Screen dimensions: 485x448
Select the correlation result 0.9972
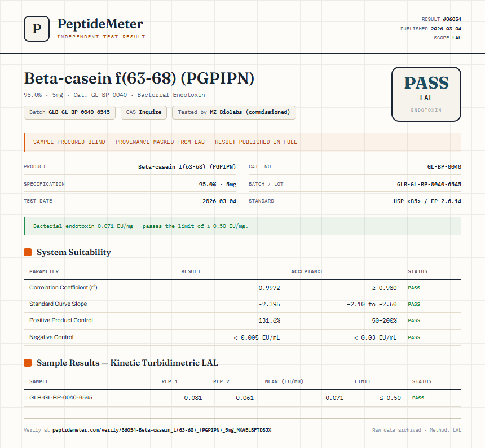coord(269,288)
